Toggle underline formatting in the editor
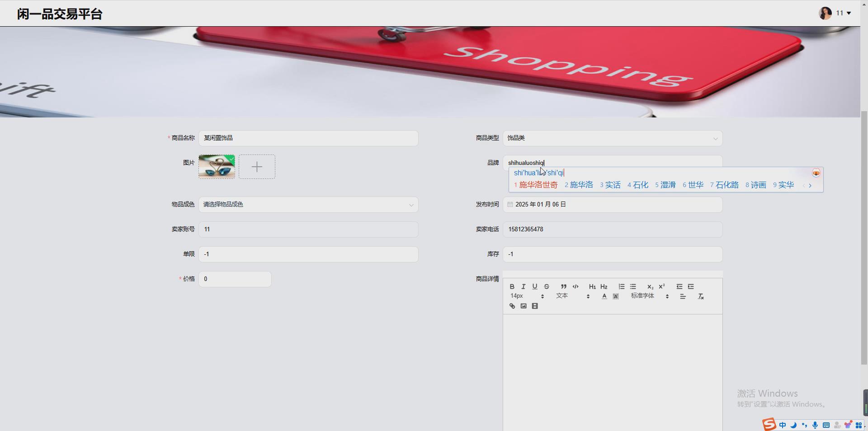The image size is (868, 431). tap(535, 286)
